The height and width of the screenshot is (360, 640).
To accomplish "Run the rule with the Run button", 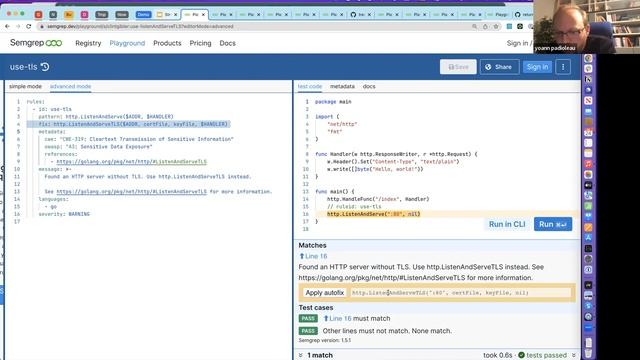I will click(x=553, y=224).
